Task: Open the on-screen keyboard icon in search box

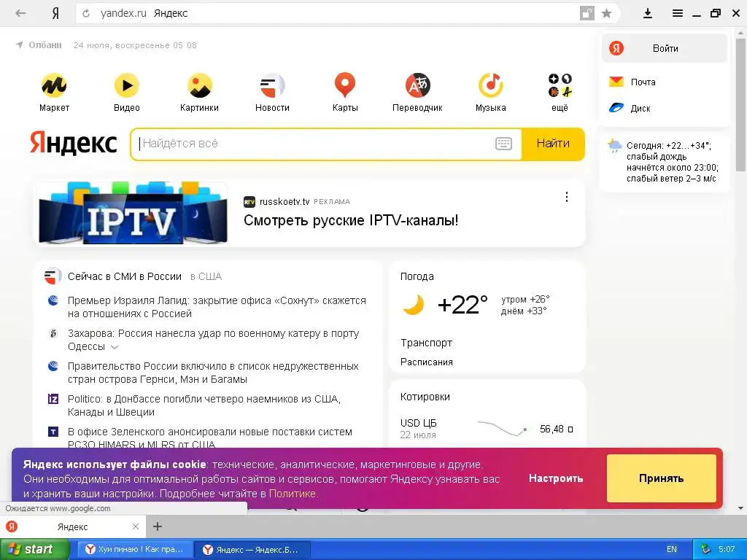Action: pos(503,144)
